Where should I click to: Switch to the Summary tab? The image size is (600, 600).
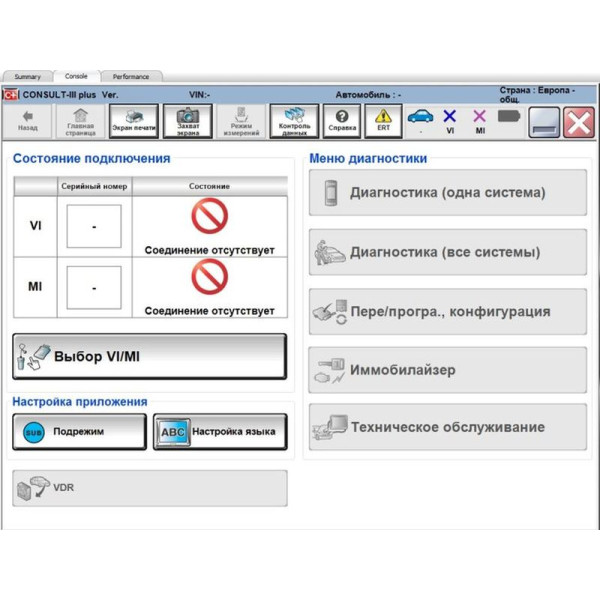pos(28,76)
